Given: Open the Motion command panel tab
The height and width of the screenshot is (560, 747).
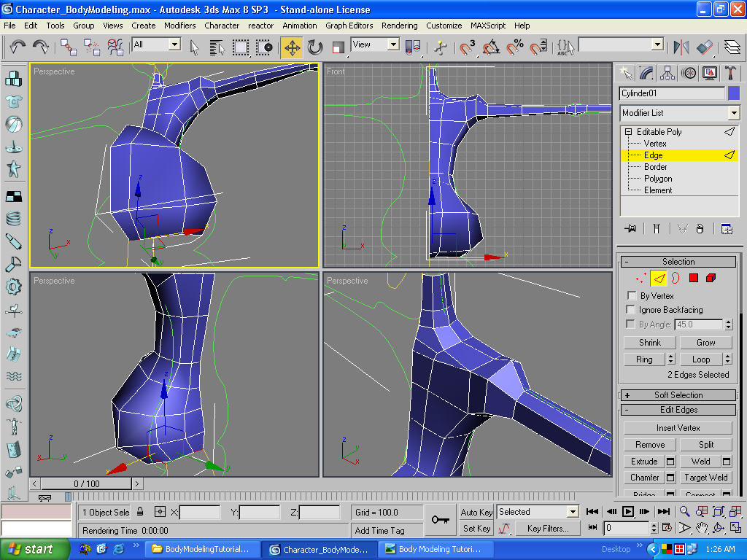Looking at the screenshot, I should click(x=689, y=73).
